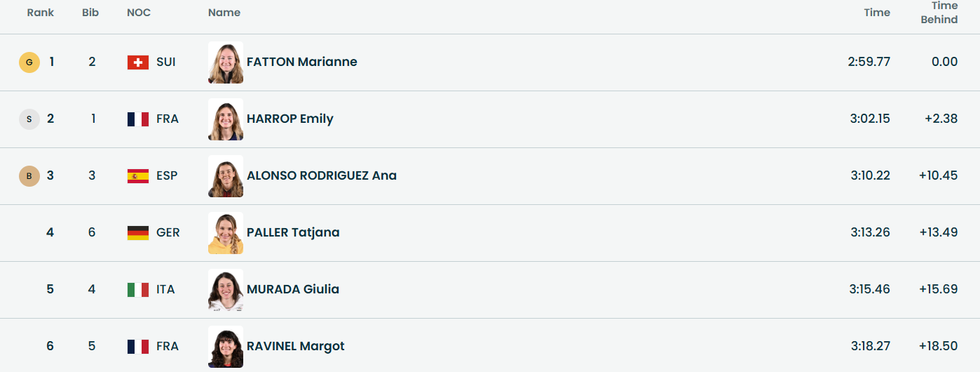
Task: Sort results by Rank column header
Action: [41, 13]
